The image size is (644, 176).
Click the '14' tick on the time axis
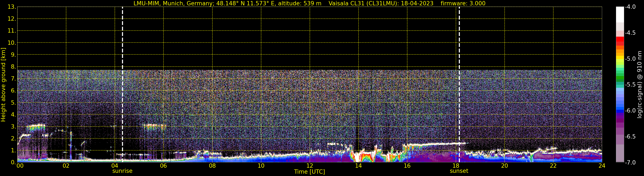pyautogui.click(x=358, y=166)
